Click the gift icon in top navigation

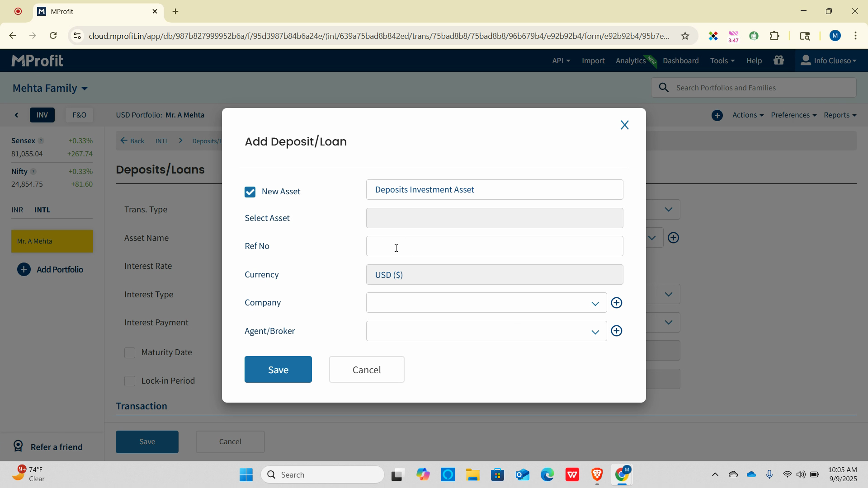coord(778,61)
